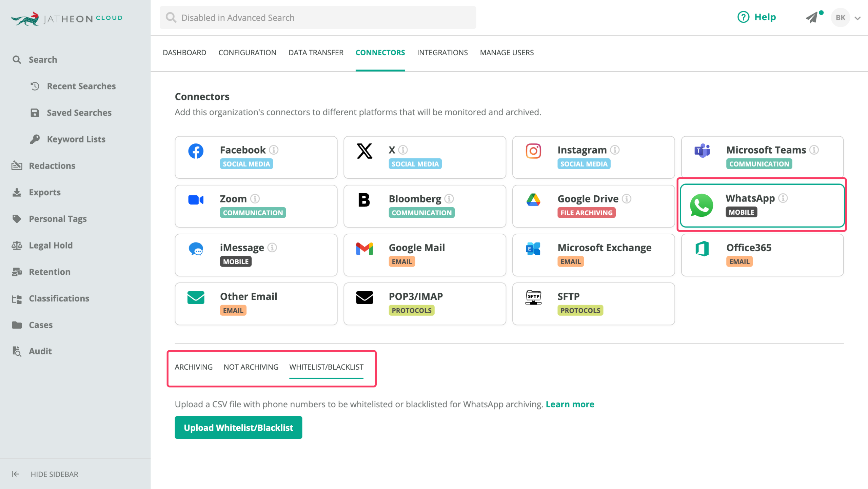Expand the user account dropdown chevron

[858, 18]
